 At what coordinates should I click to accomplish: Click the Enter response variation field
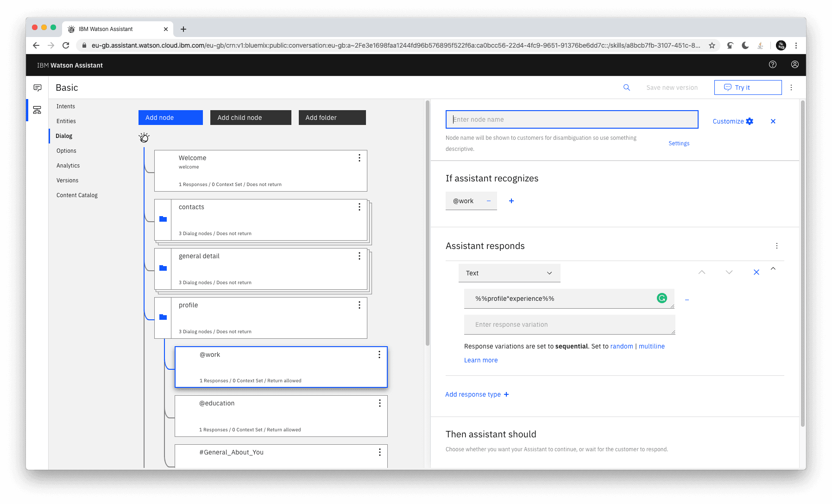(x=569, y=324)
